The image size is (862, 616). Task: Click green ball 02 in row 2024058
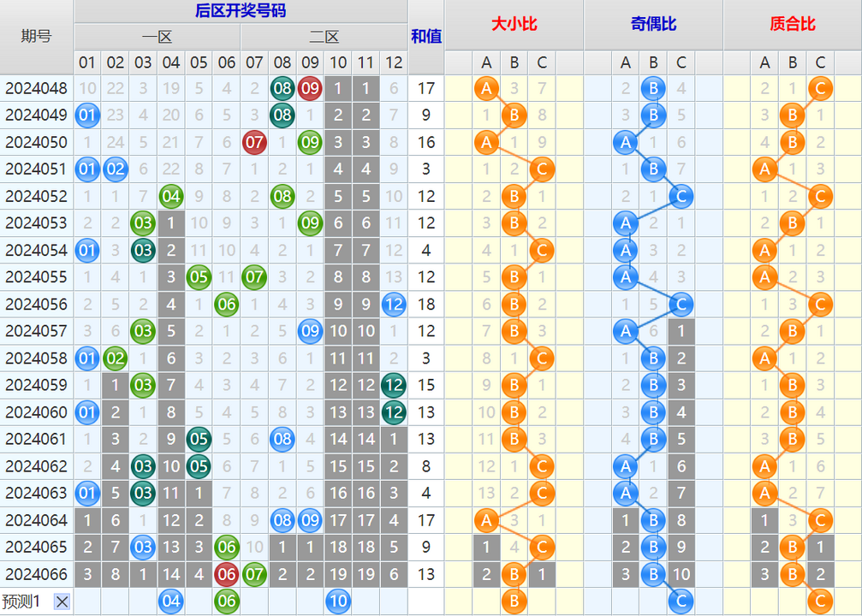(116, 358)
